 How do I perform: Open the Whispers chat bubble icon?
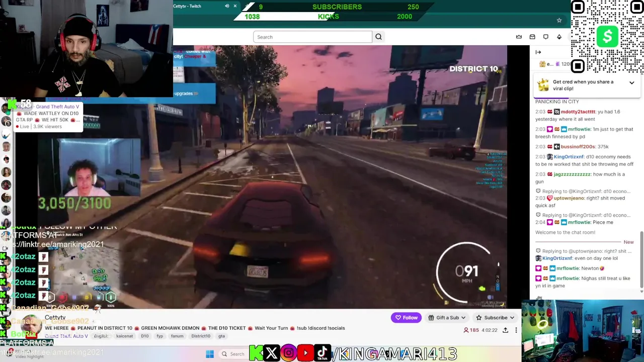point(546,37)
